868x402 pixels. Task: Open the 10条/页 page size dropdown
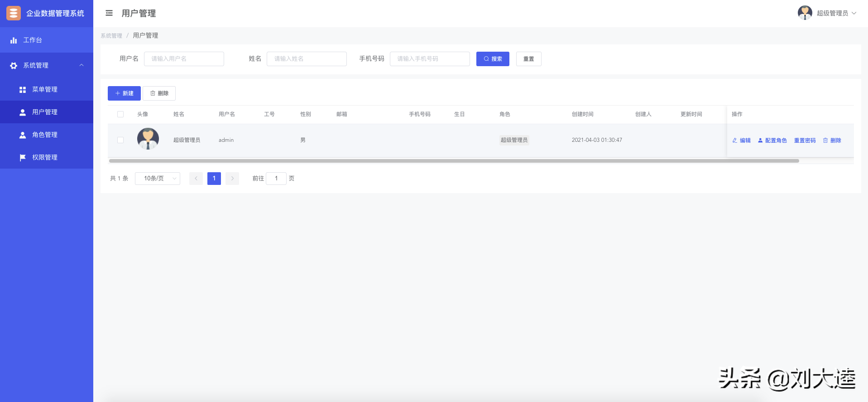coord(158,179)
